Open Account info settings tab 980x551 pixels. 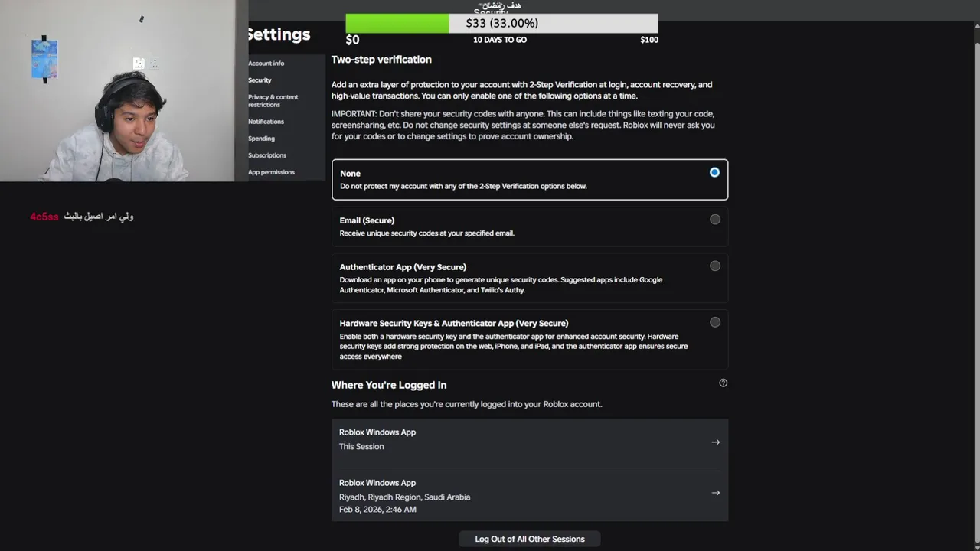(x=266, y=64)
